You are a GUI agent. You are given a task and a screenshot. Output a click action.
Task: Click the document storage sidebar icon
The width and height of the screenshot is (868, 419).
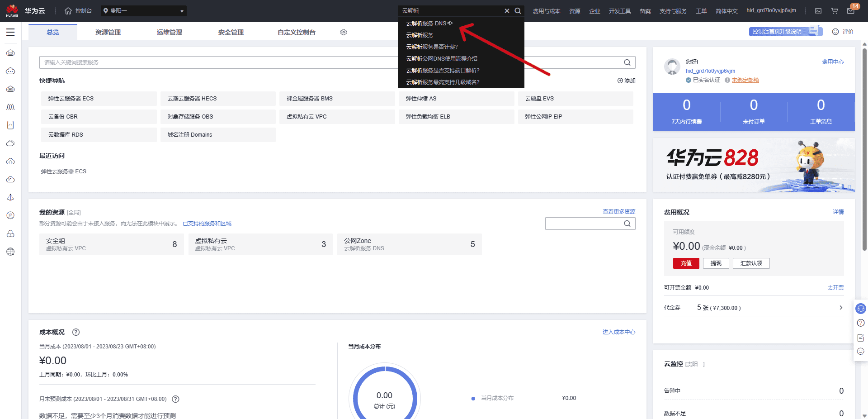coord(10,125)
